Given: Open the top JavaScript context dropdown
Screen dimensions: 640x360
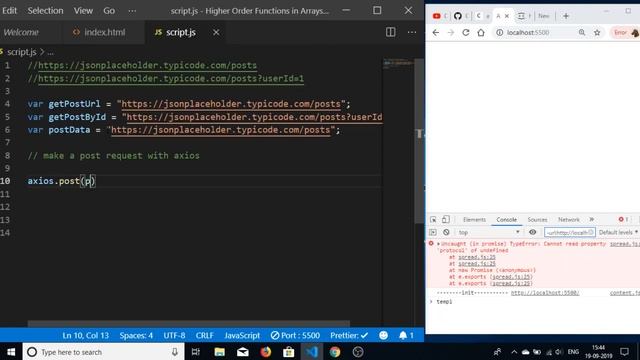Looking at the screenshot, I should 488,232.
